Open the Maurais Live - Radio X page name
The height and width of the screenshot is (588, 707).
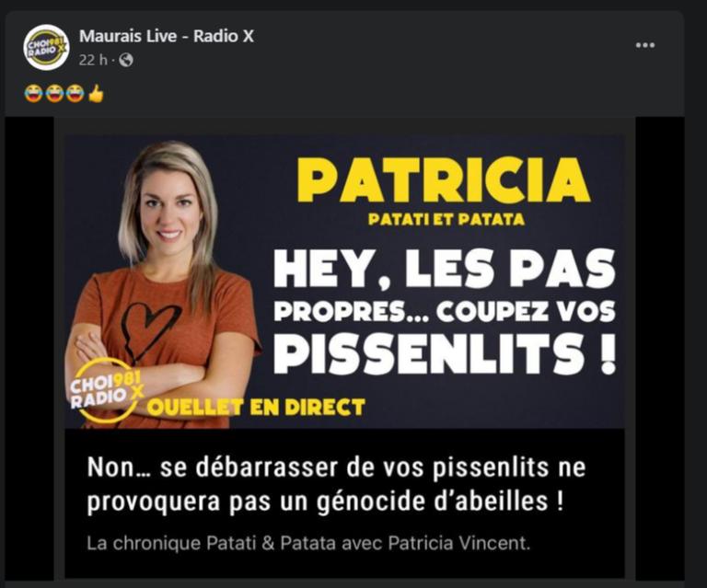pos(167,36)
